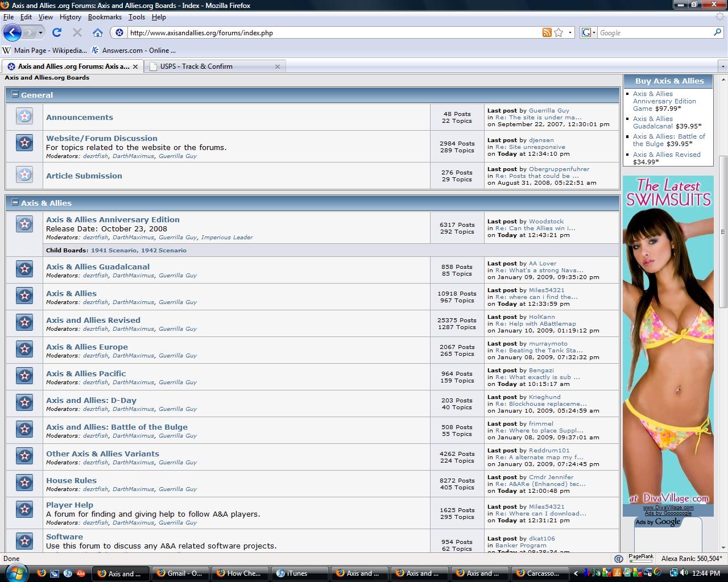Click the 'Ads by Google' label under the banner

(x=658, y=522)
